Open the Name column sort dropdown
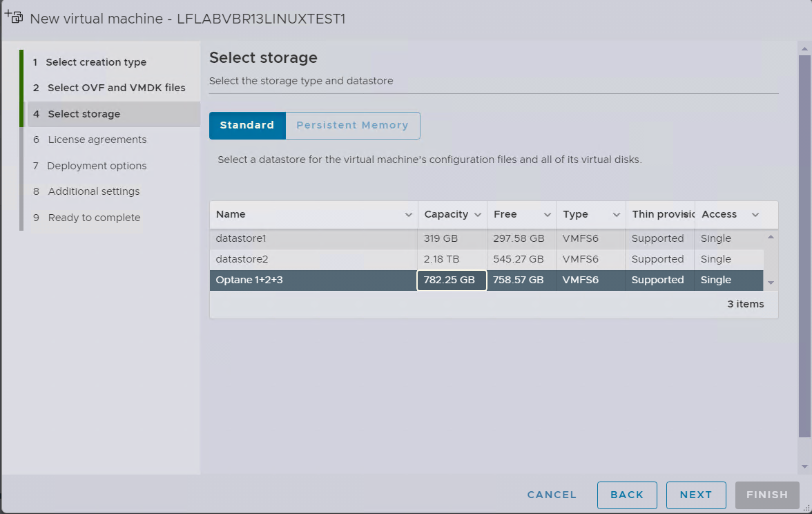812x514 pixels. [409, 214]
